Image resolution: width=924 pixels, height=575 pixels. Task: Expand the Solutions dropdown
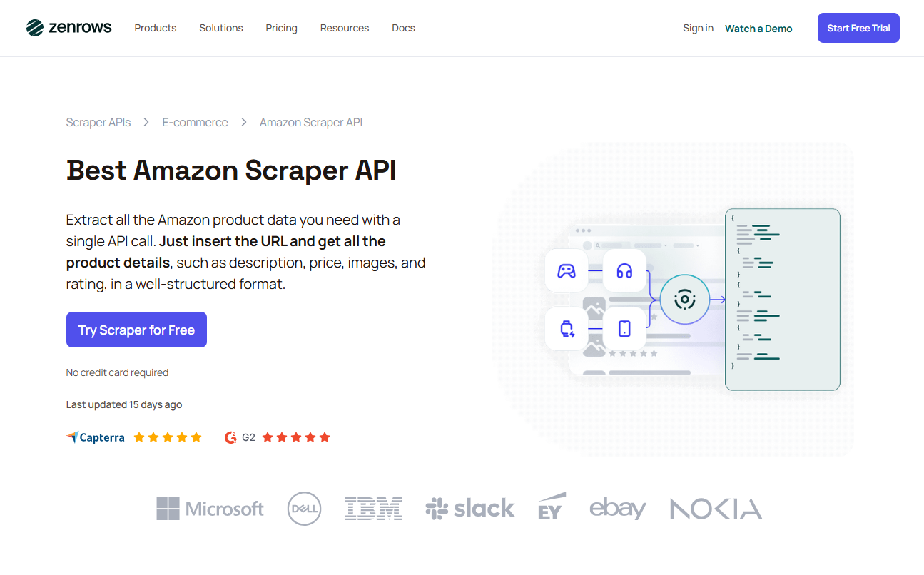click(220, 28)
